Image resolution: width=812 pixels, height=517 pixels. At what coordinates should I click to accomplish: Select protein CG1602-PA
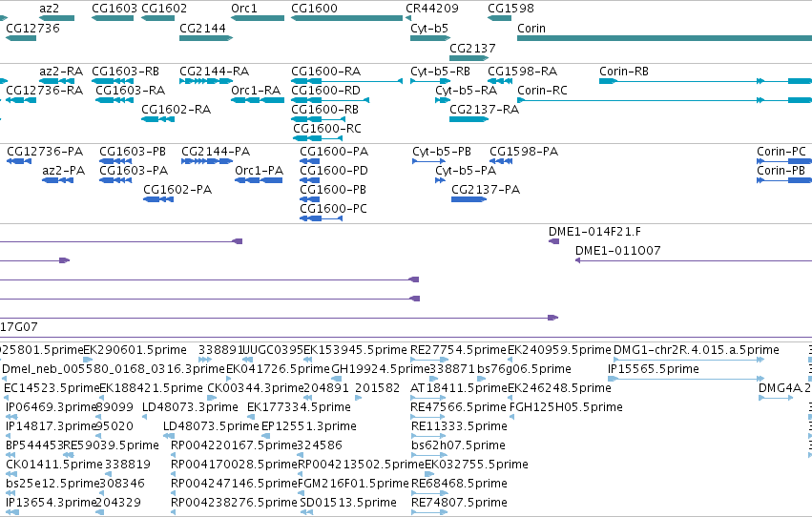pyautogui.click(x=158, y=199)
